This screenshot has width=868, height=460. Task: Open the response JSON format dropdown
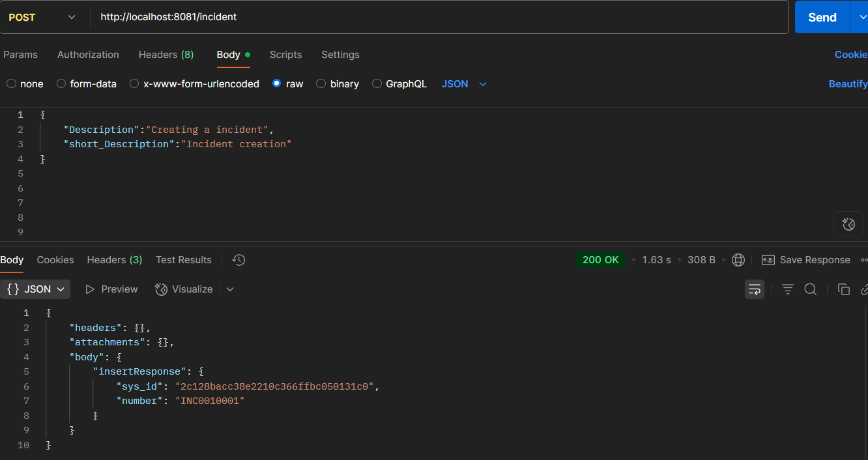coord(35,289)
